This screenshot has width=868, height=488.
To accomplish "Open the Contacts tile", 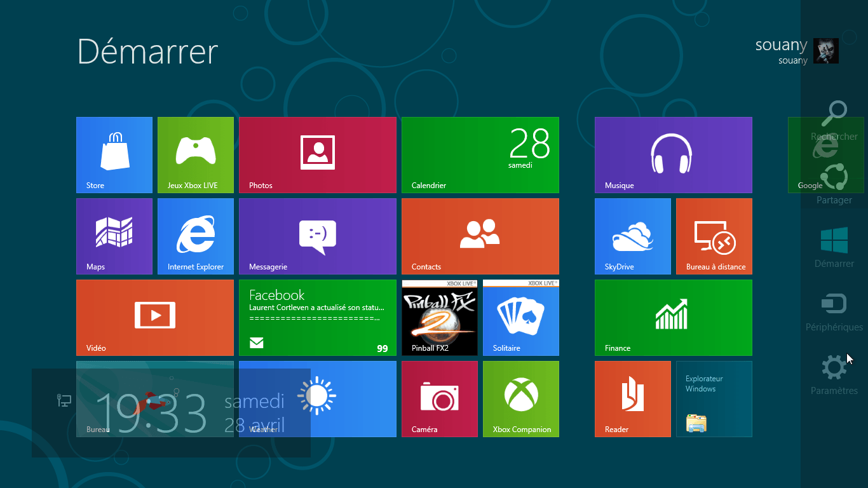I will pyautogui.click(x=480, y=236).
